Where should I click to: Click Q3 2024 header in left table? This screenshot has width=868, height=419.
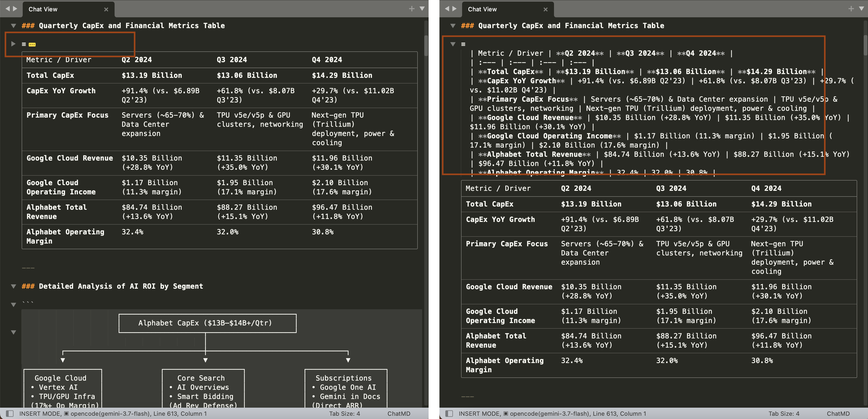pos(232,60)
